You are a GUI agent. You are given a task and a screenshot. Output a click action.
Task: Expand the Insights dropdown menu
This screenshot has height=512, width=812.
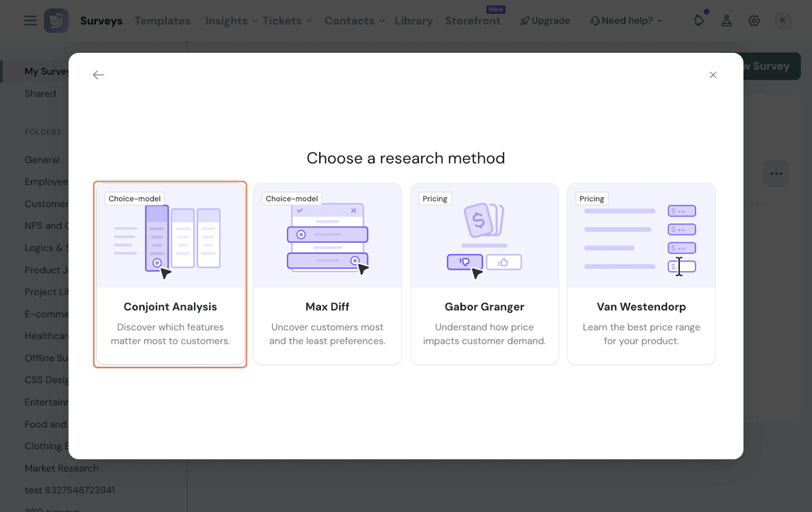[231, 21]
